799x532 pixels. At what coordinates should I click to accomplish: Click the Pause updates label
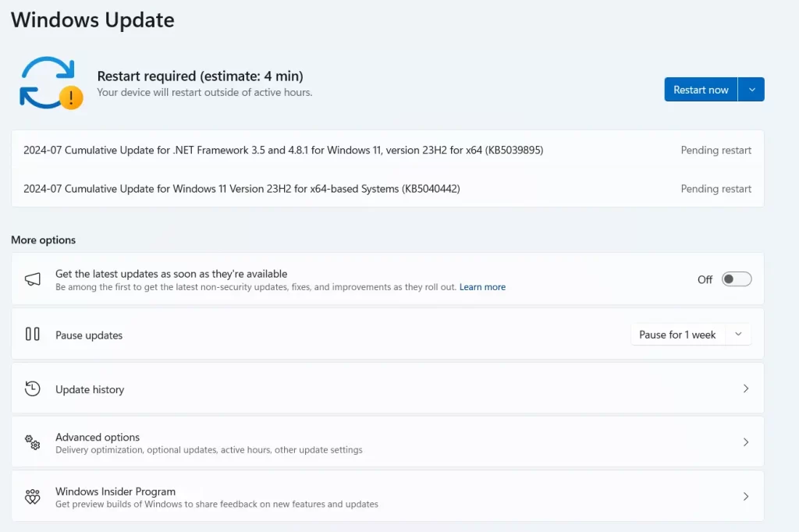point(89,335)
